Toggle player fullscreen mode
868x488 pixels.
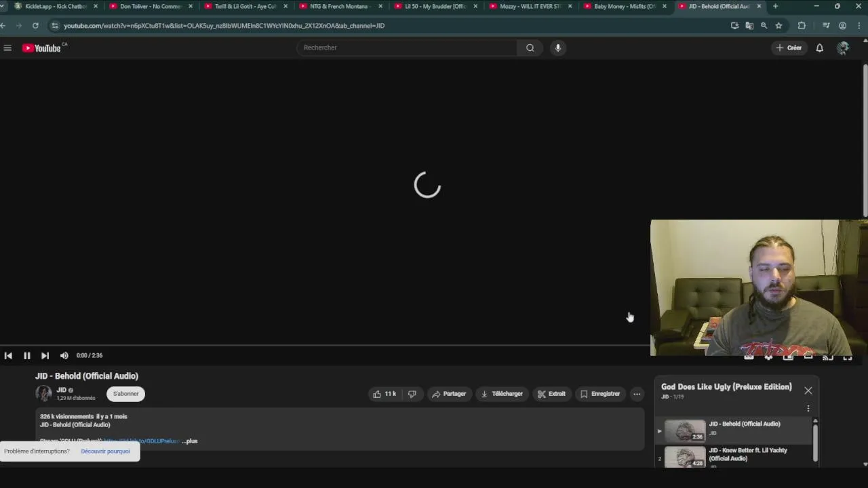[x=847, y=357]
